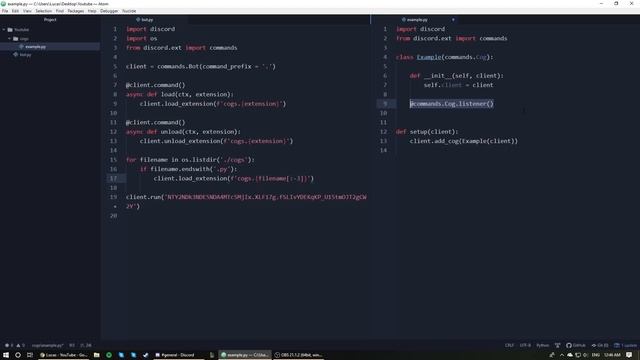The image size is (640, 360).
Task: Click the 1 update notification in status bar
Action: coord(625,345)
